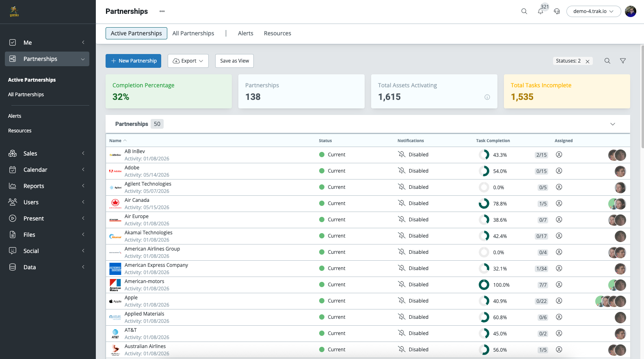Open the header search icon
Viewport: 644px width, 359px height.
[524, 11]
